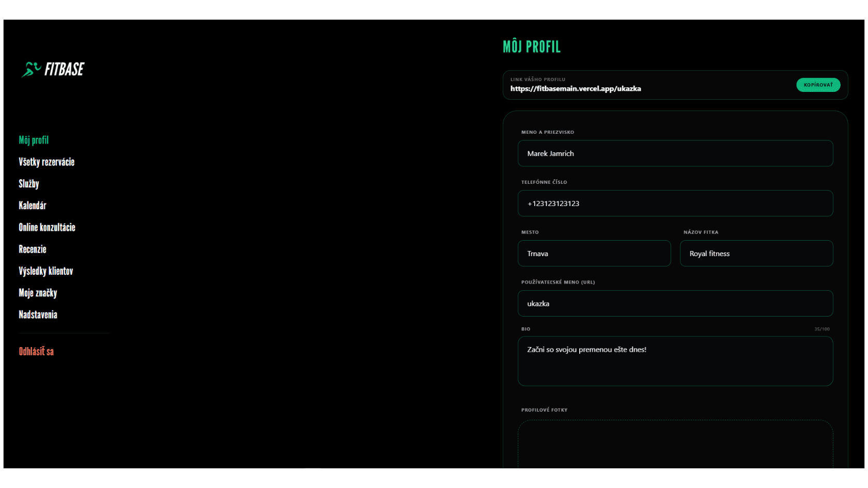Image resolution: width=868 pixels, height=488 pixels.
Task: Click the profile URL fitbasemain.vercel.app/ukazka
Action: 575,88
